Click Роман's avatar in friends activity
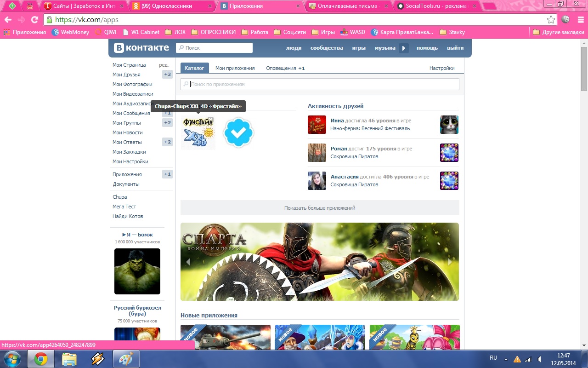 (317, 153)
